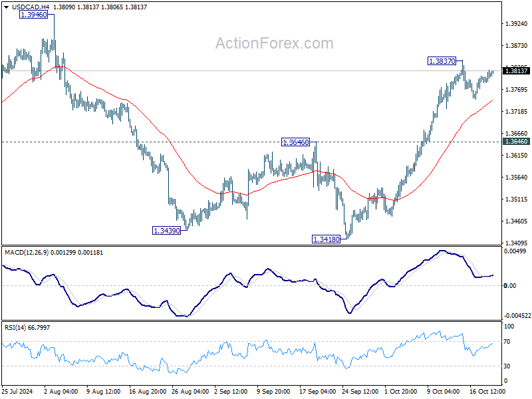
Task: Click the 2 Aug 04:00 time label
Action: (x=61, y=391)
